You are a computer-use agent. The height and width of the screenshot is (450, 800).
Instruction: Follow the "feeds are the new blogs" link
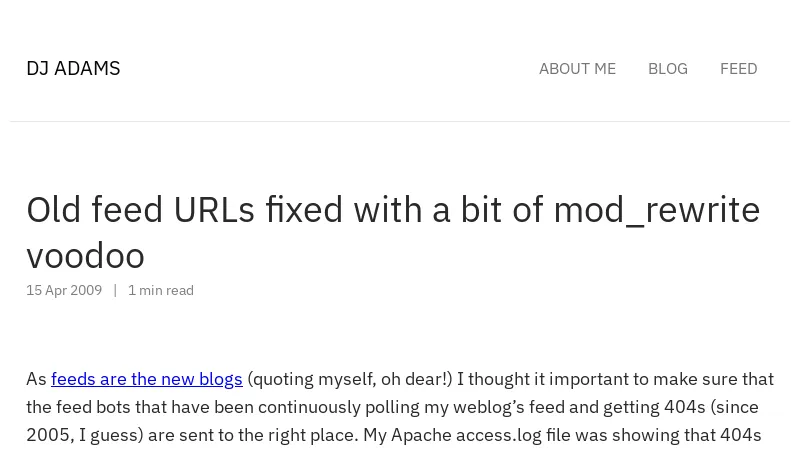146,379
